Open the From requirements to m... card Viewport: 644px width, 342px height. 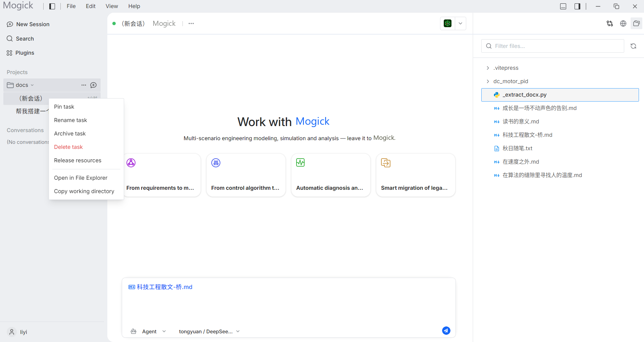162,175
